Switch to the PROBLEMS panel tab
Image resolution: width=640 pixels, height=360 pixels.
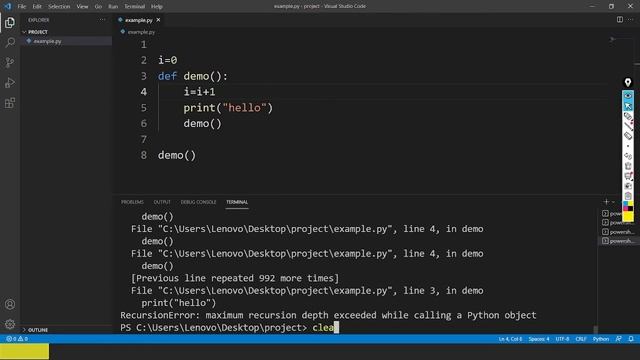point(132,202)
